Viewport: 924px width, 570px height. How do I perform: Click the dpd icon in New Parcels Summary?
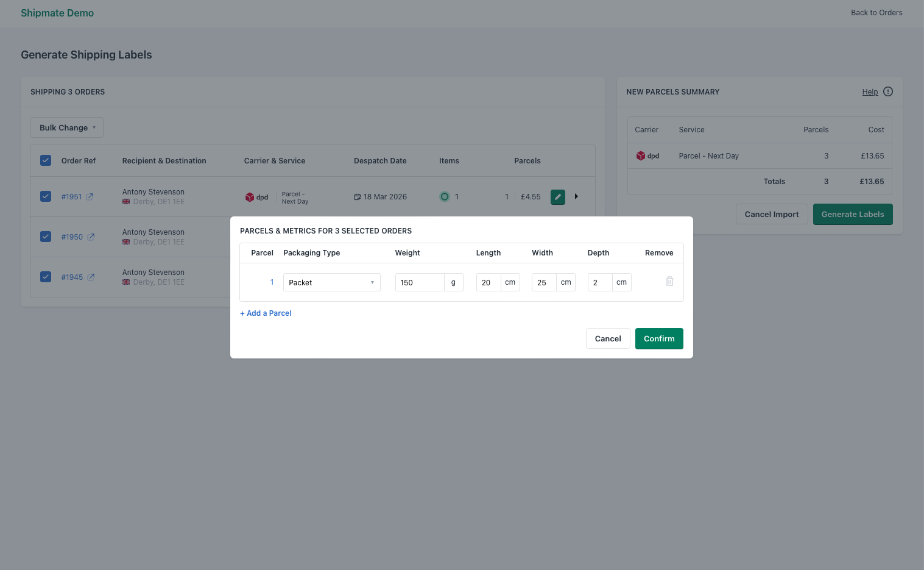[641, 155]
